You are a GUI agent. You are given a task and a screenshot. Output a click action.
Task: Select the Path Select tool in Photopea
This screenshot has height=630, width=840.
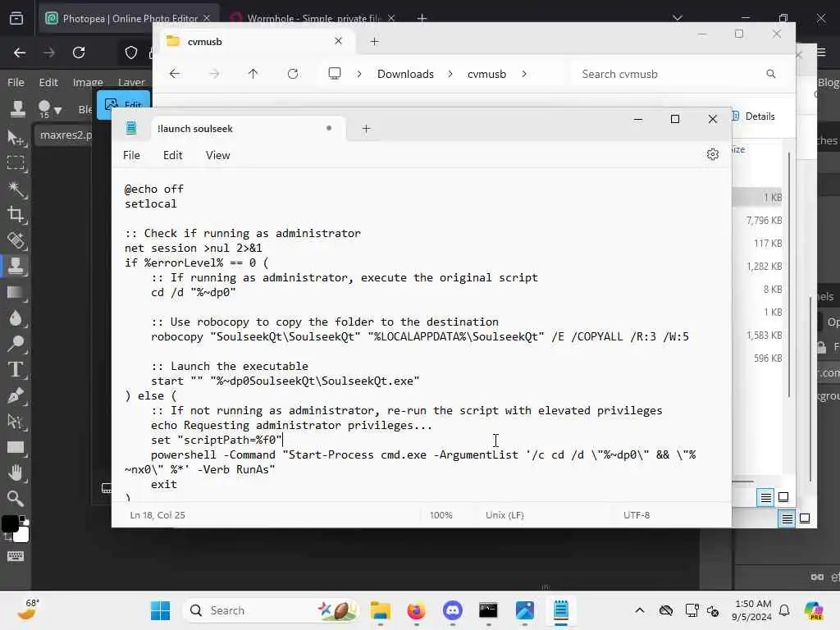coord(16,422)
